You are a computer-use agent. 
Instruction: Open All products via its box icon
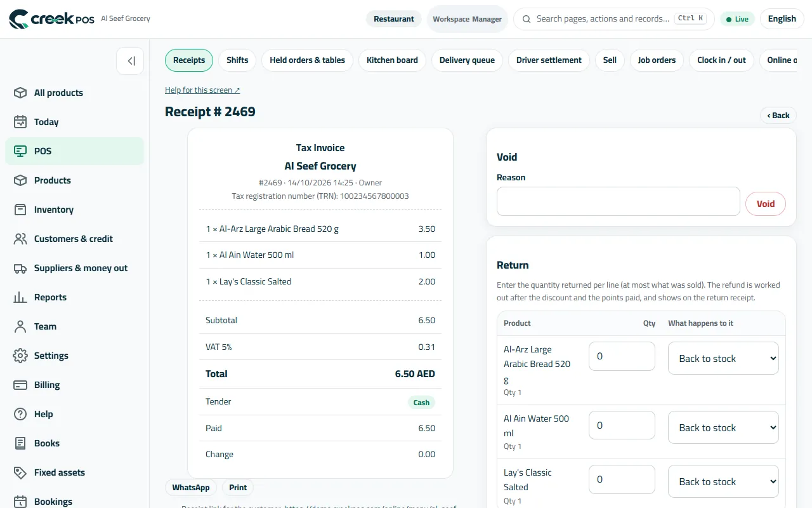[x=20, y=93]
